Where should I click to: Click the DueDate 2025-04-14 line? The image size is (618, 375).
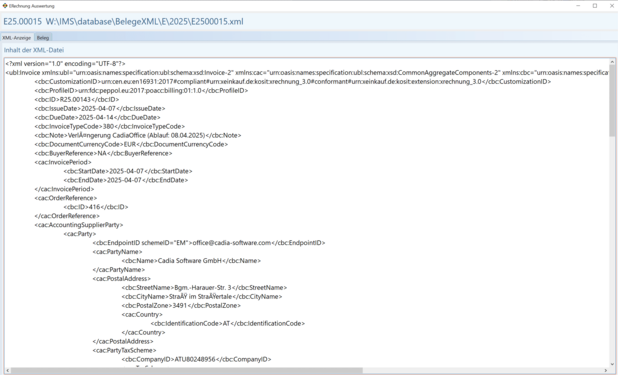(97, 118)
